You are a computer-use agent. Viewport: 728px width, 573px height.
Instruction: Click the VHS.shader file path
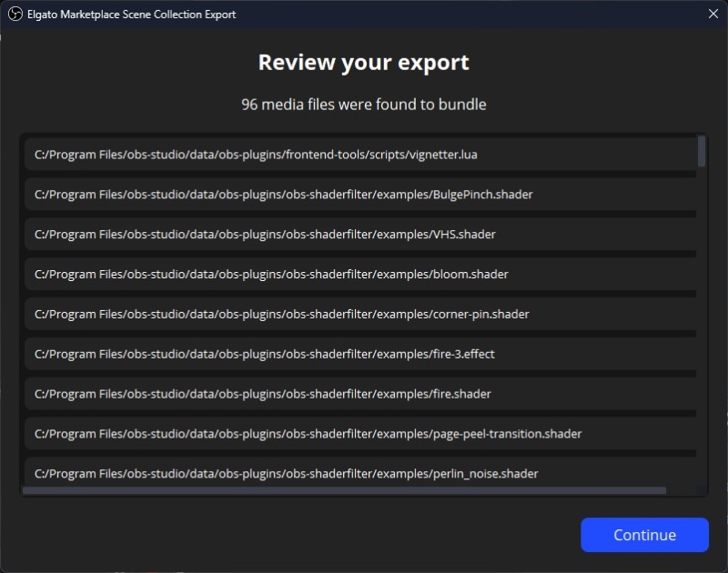click(364, 234)
